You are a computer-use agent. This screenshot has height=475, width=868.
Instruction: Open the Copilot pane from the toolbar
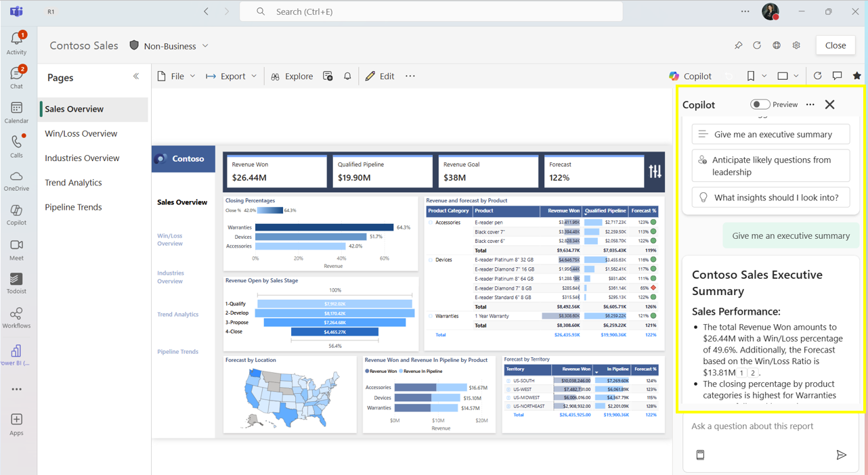click(690, 76)
